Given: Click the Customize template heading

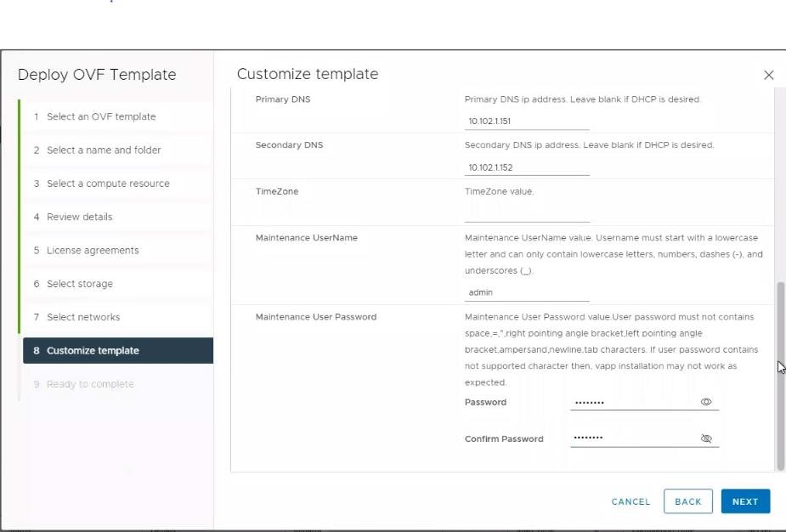Looking at the screenshot, I should pyautogui.click(x=308, y=74).
